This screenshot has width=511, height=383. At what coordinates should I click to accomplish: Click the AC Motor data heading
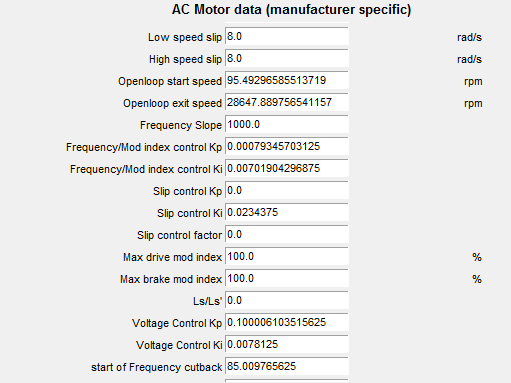tap(291, 10)
